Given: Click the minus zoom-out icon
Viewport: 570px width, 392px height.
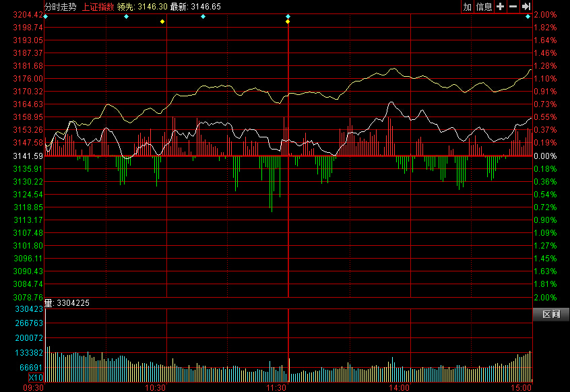Looking at the screenshot, I should [513, 7].
